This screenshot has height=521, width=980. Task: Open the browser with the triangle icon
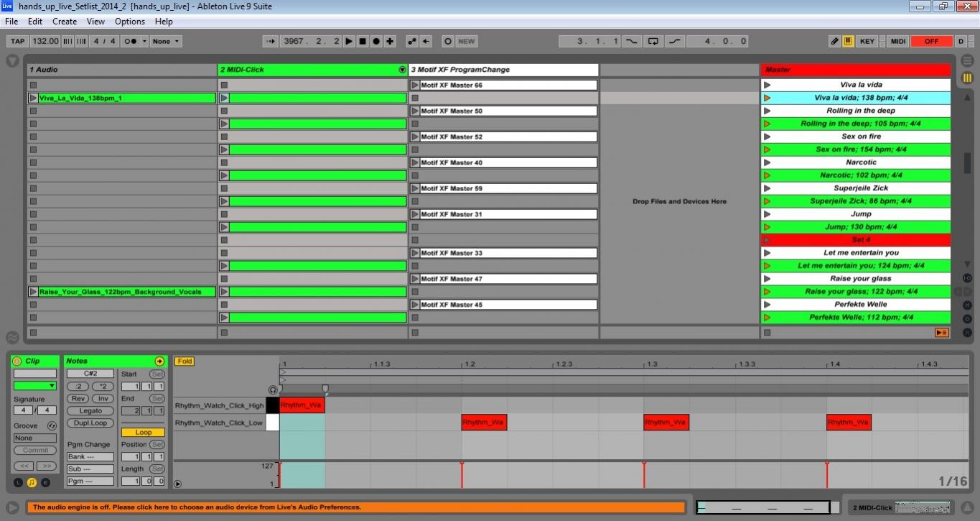pos(12,61)
